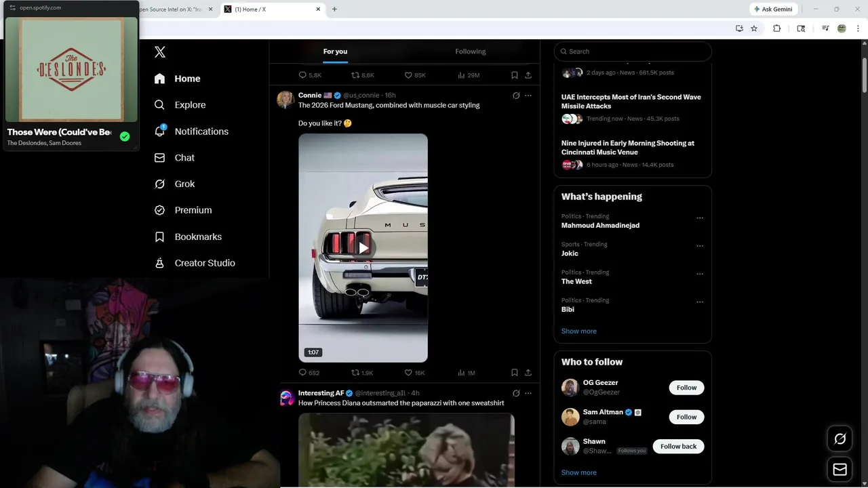Open Creator Studio in sidebar
Viewport: 868px width, 488px height.
[195, 263]
